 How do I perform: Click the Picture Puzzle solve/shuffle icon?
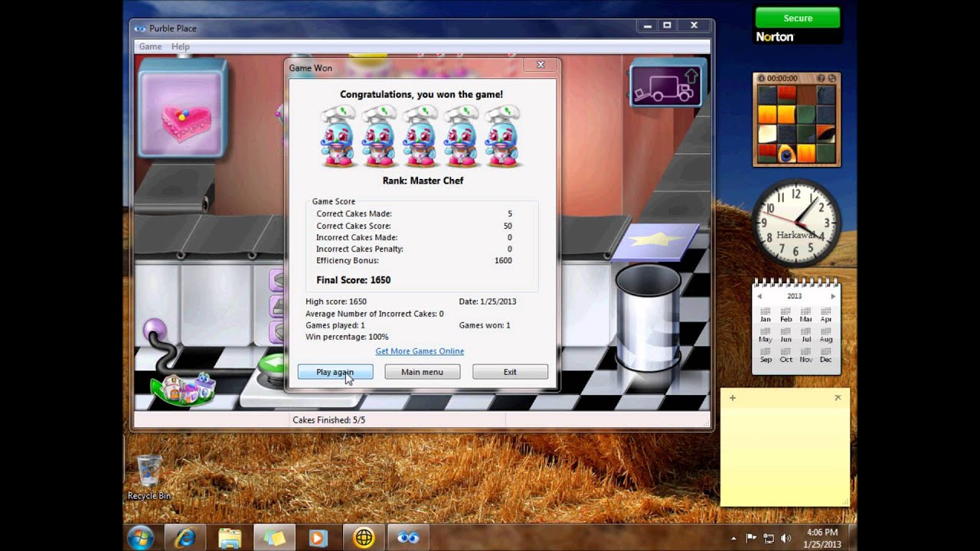click(x=833, y=78)
